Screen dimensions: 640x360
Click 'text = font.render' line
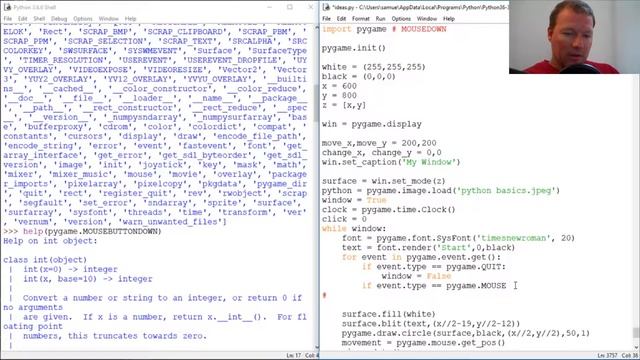point(428,247)
